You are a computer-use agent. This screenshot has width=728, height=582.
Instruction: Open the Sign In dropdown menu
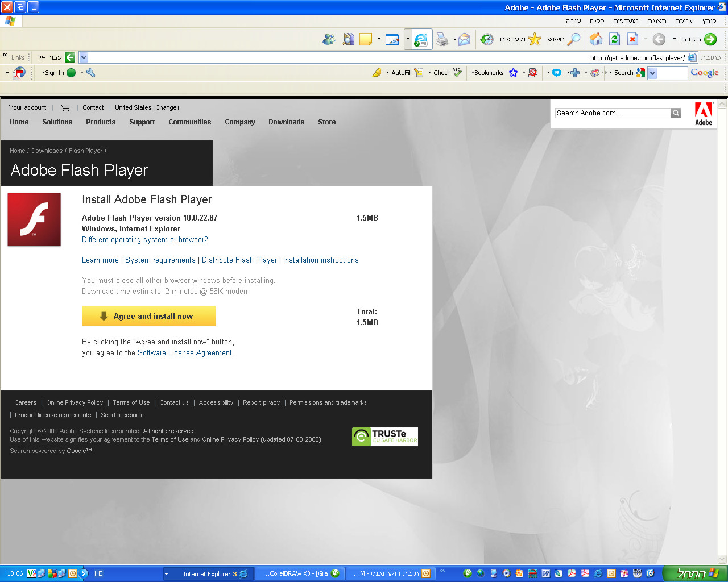tap(43, 73)
